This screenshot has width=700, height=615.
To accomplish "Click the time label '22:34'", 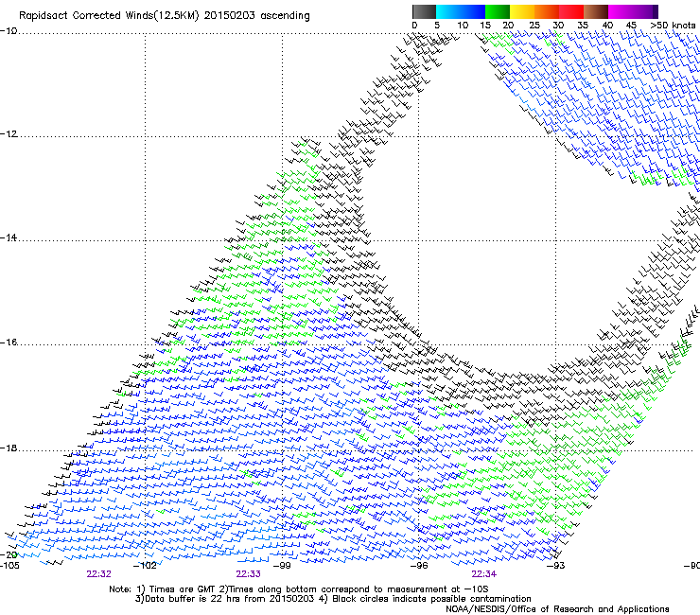I will point(484,574).
